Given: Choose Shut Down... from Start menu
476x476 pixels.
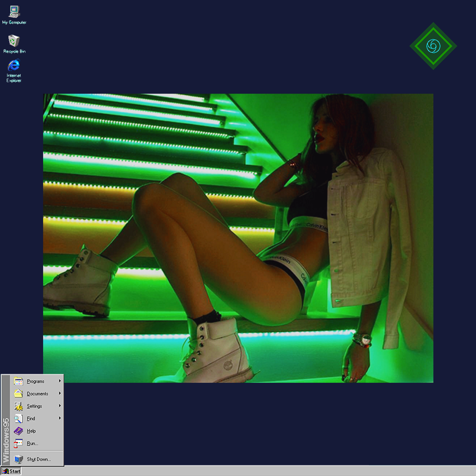Looking at the screenshot, I should pos(39,459).
